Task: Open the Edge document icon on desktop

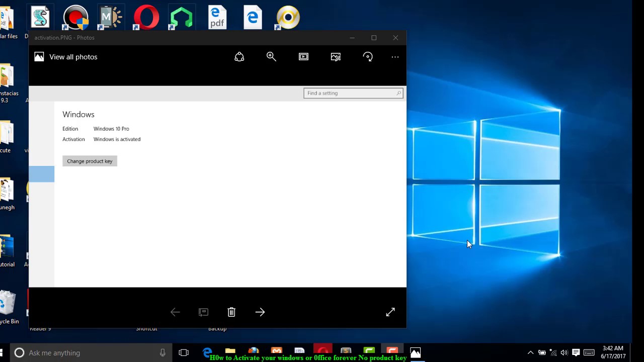Action: coord(253,18)
